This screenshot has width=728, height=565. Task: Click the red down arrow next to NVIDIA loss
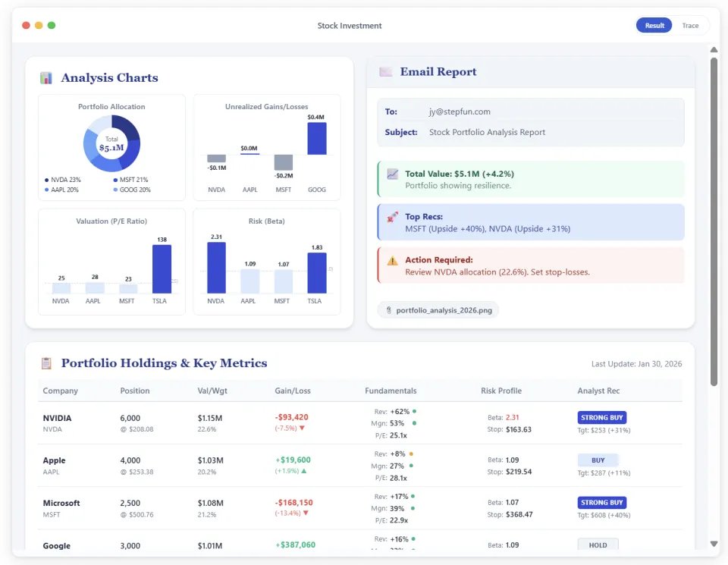[x=302, y=428]
